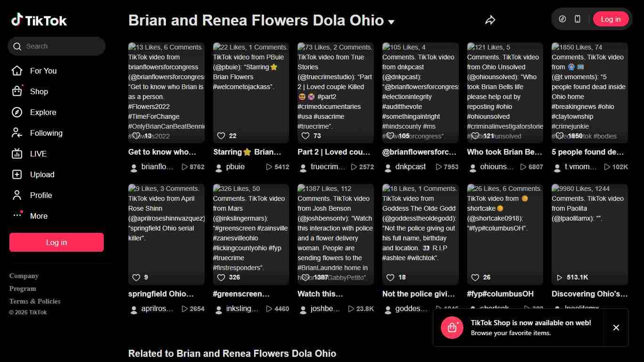Like the April Rose Shinn video
This screenshot has height=362, width=644.
[x=137, y=277]
